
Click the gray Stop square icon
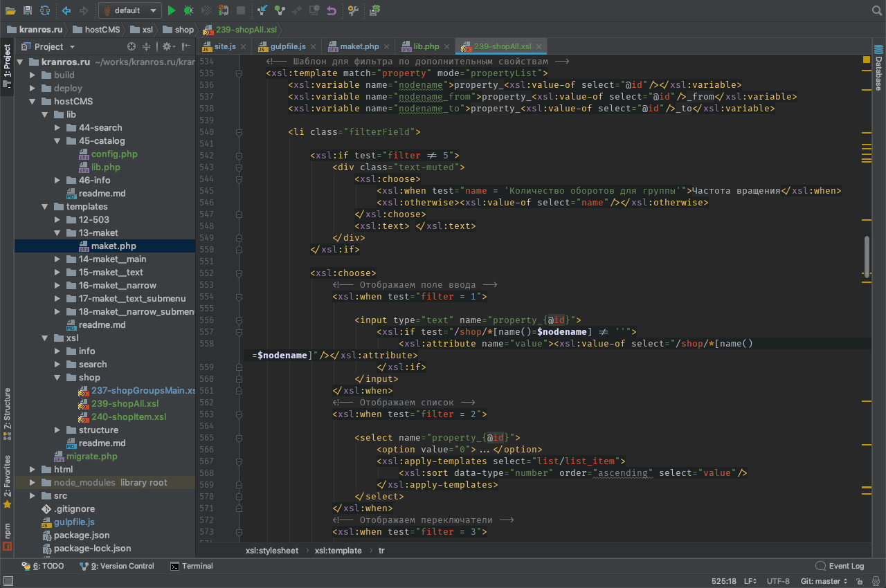coord(241,10)
